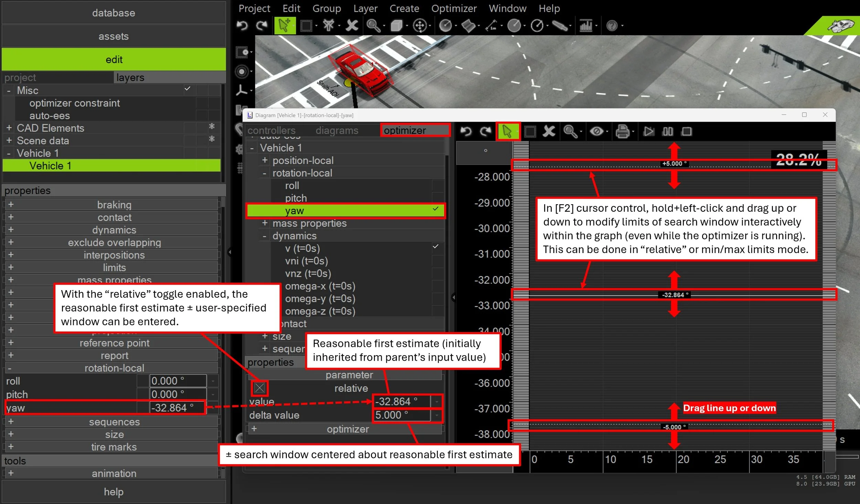The height and width of the screenshot is (504, 860).
Task: Click the printer icon in diagram toolbar
Action: pos(622,131)
